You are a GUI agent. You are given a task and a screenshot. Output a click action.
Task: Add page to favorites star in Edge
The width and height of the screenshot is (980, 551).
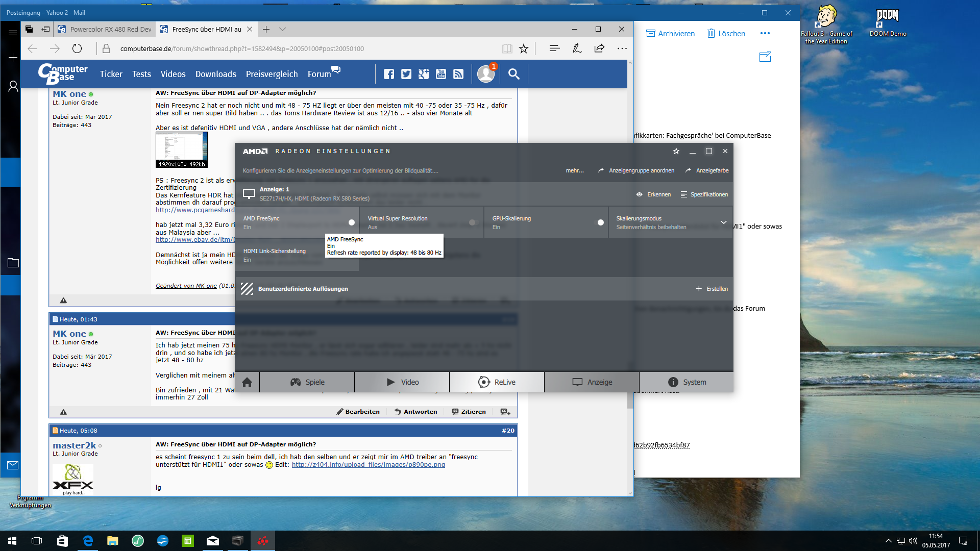tap(524, 48)
